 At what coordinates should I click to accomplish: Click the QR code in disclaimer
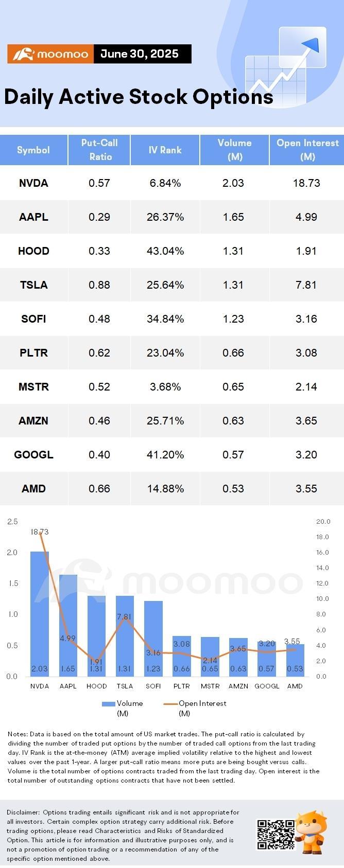point(276,834)
